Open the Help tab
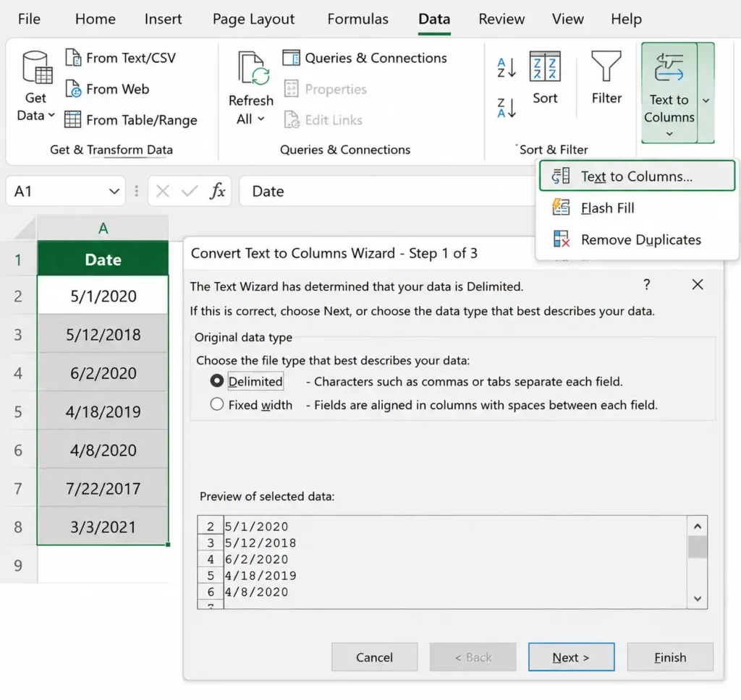 click(x=626, y=19)
